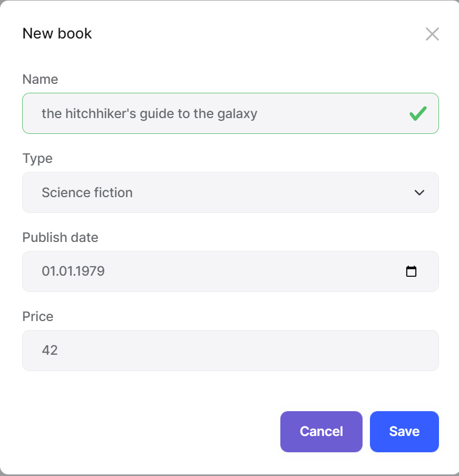Select the year segment 1979 in date
This screenshot has width=459, height=476.
click(x=90, y=271)
